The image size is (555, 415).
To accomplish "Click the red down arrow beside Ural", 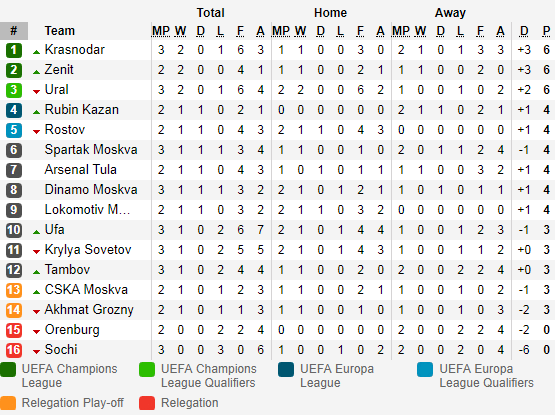I will coord(36,92).
